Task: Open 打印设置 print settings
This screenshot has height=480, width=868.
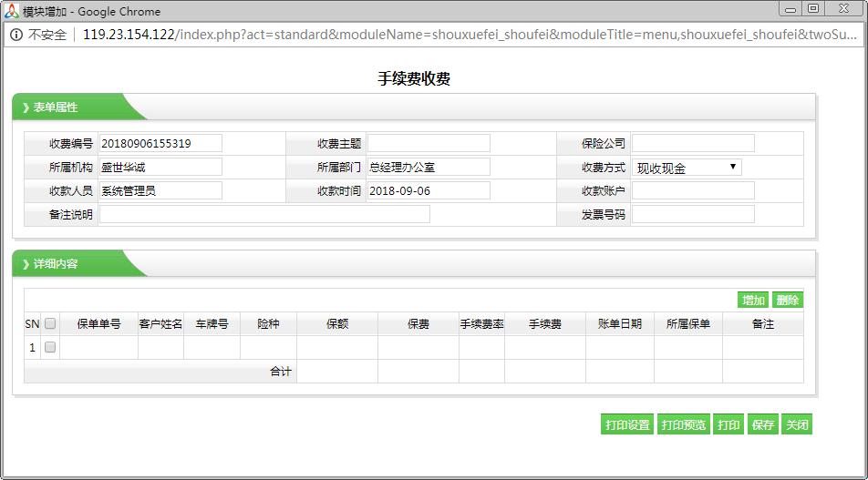Action: tap(627, 424)
